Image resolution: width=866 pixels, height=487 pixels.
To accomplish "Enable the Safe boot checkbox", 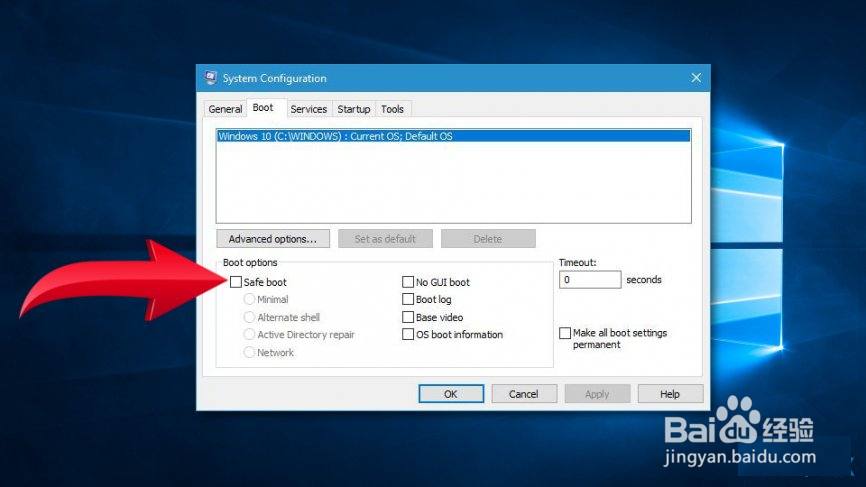I will (x=236, y=282).
